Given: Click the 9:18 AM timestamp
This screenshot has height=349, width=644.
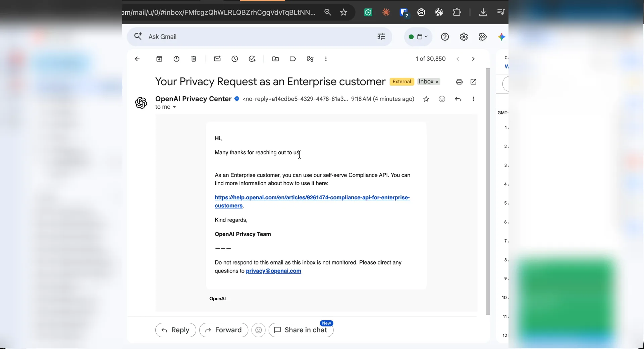Looking at the screenshot, I should coord(383,99).
